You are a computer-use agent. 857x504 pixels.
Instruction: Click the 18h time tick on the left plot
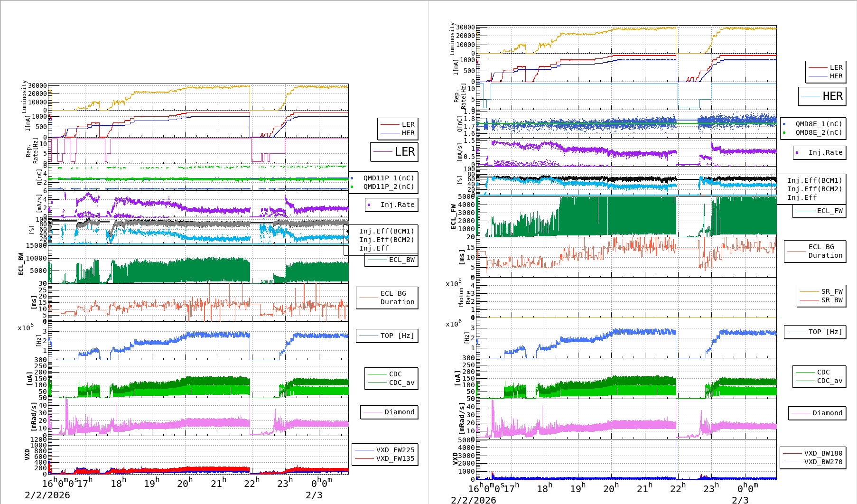tap(119, 483)
